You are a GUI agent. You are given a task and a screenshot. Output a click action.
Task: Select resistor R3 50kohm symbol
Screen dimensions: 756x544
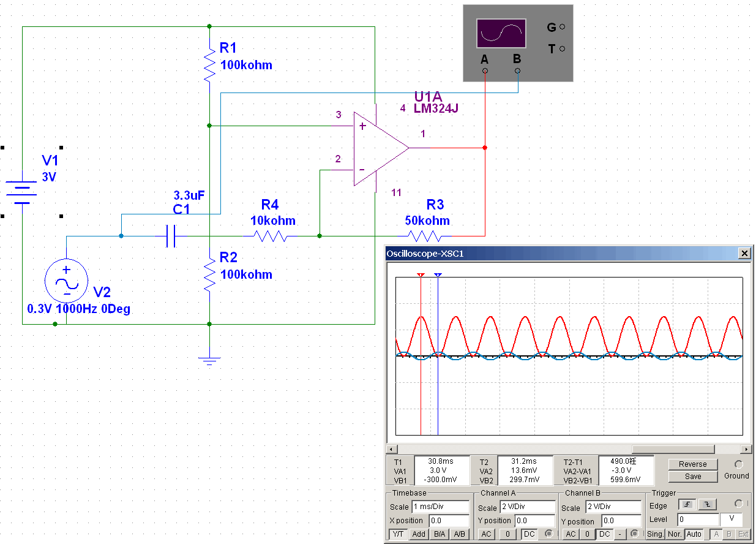click(x=425, y=236)
